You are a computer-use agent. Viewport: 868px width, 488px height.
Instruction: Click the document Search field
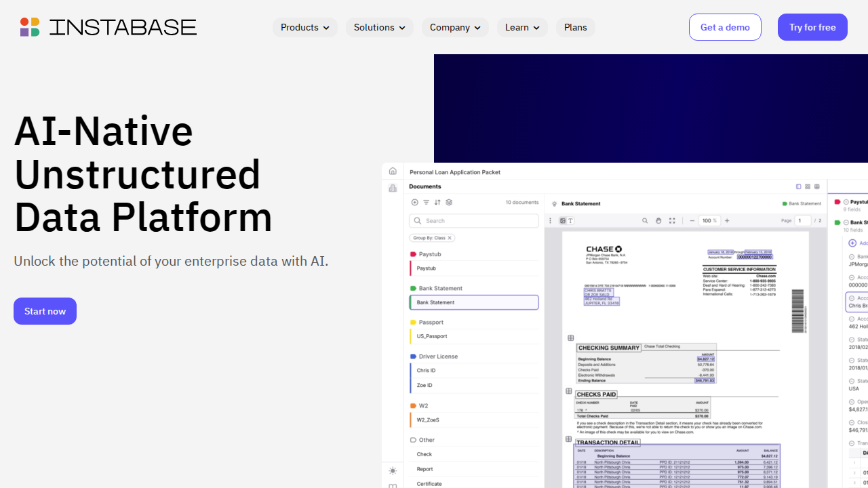[x=474, y=221]
